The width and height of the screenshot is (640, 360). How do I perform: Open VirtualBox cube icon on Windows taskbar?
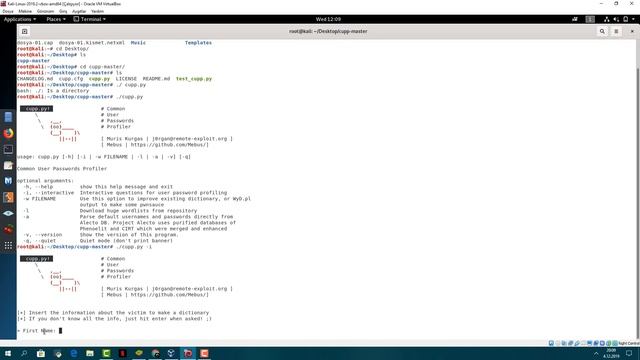171,353
